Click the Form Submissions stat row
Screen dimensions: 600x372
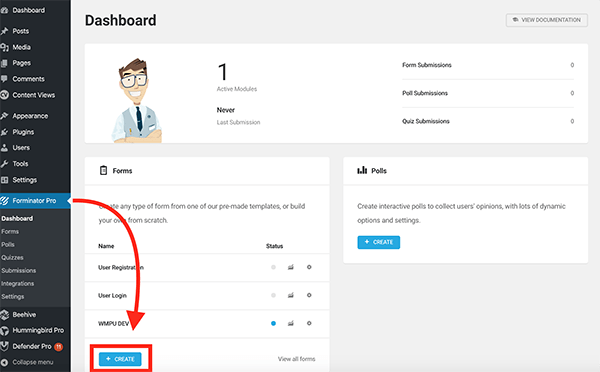(x=488, y=65)
